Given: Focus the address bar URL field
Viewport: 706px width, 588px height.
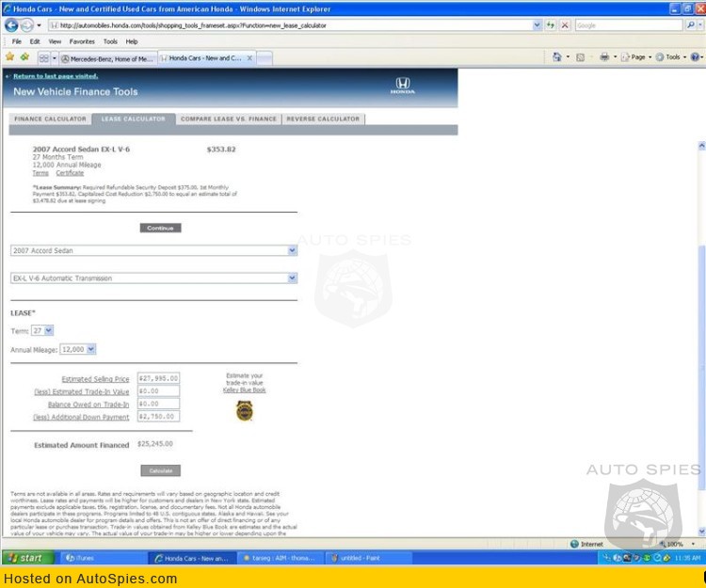Looking at the screenshot, I should pos(291,25).
